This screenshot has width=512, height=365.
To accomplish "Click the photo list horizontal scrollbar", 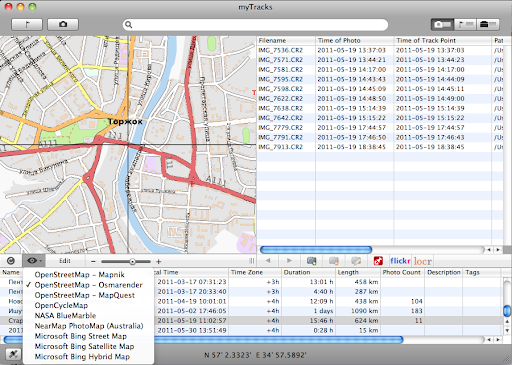I will pyautogui.click(x=316, y=250).
